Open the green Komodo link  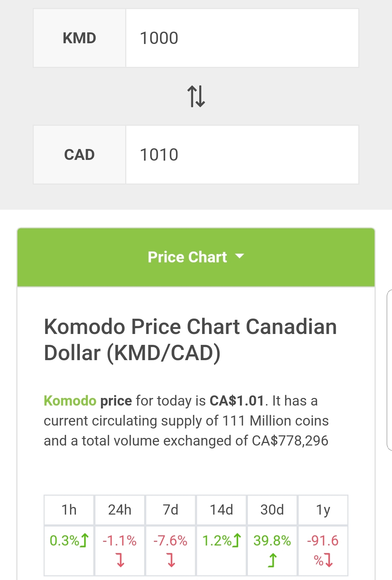(70, 401)
